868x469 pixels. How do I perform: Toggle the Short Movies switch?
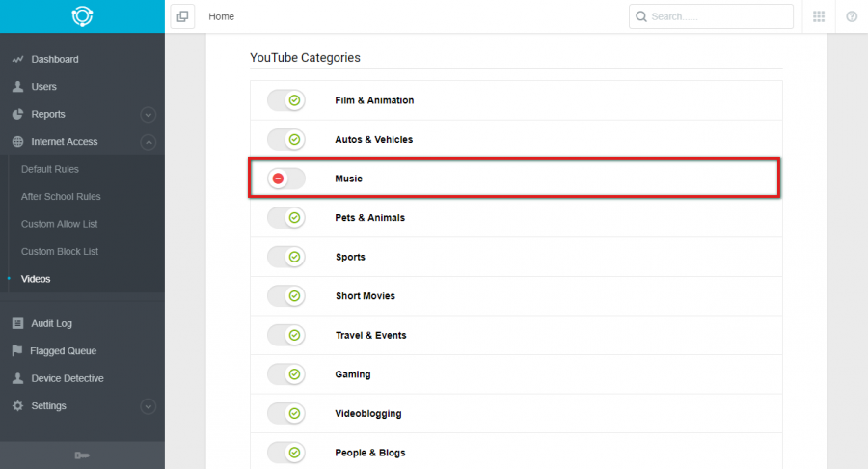pos(286,295)
